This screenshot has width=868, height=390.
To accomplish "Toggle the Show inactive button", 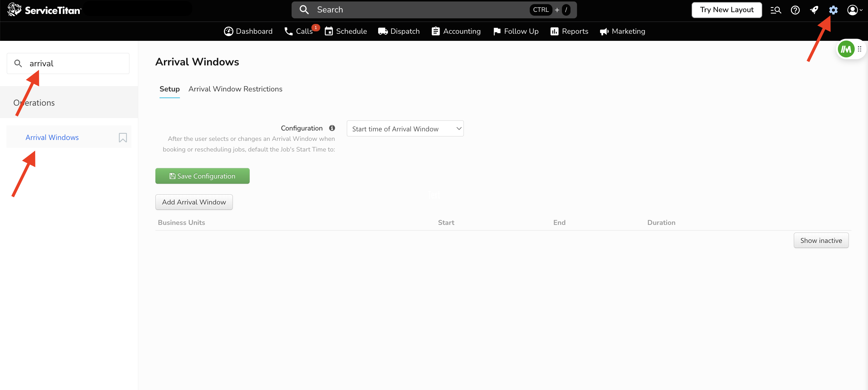I will 821,241.
